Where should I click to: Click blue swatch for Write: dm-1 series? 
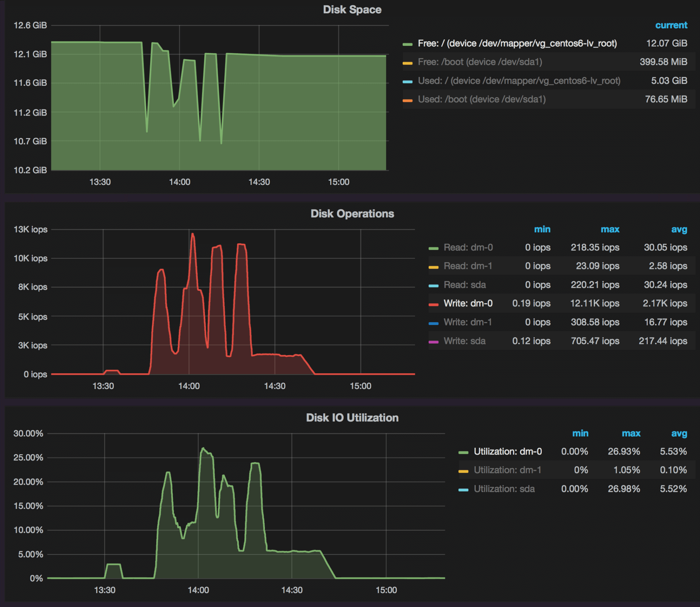coord(433,323)
